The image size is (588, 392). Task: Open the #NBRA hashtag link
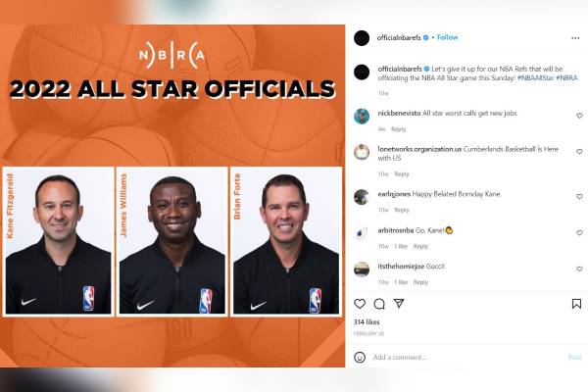coord(566,77)
